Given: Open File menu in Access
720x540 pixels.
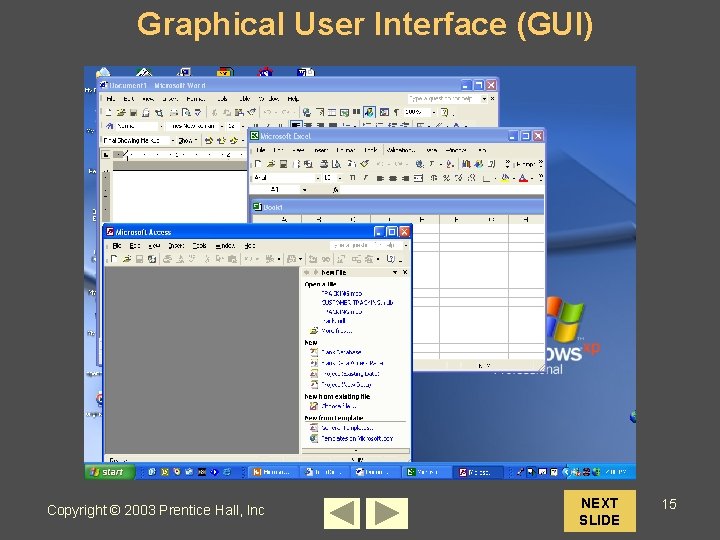Looking at the screenshot, I should 117,246.
